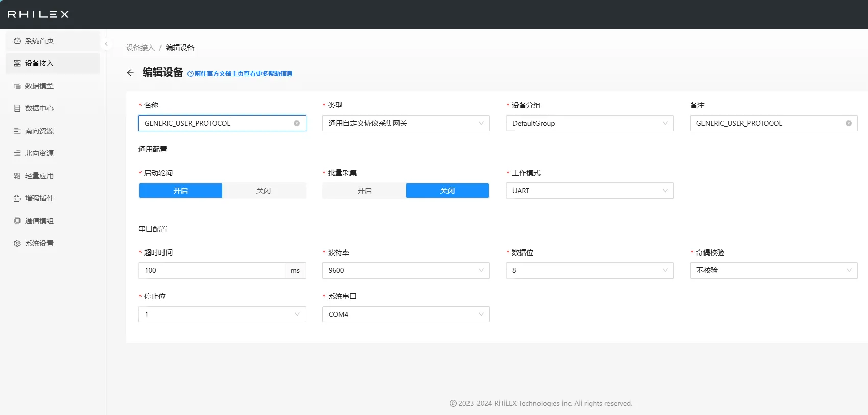Open the 波特率 9600 dropdown
The height and width of the screenshot is (415, 868).
click(x=406, y=270)
